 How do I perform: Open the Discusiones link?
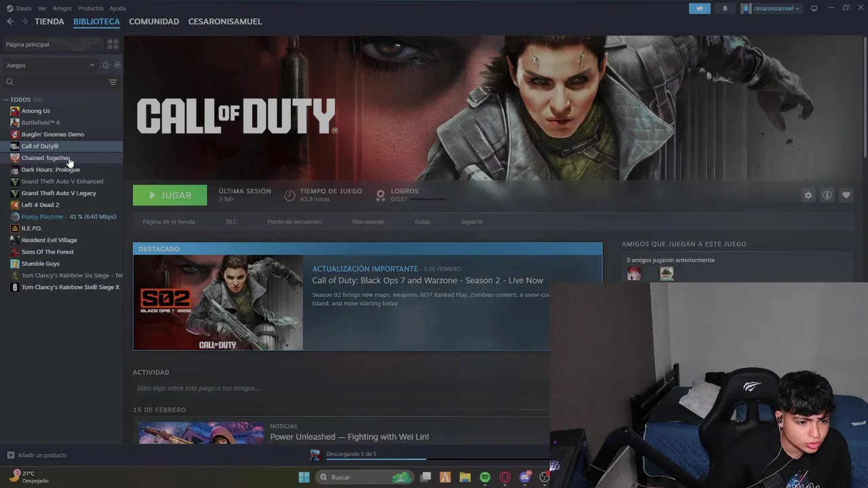368,222
